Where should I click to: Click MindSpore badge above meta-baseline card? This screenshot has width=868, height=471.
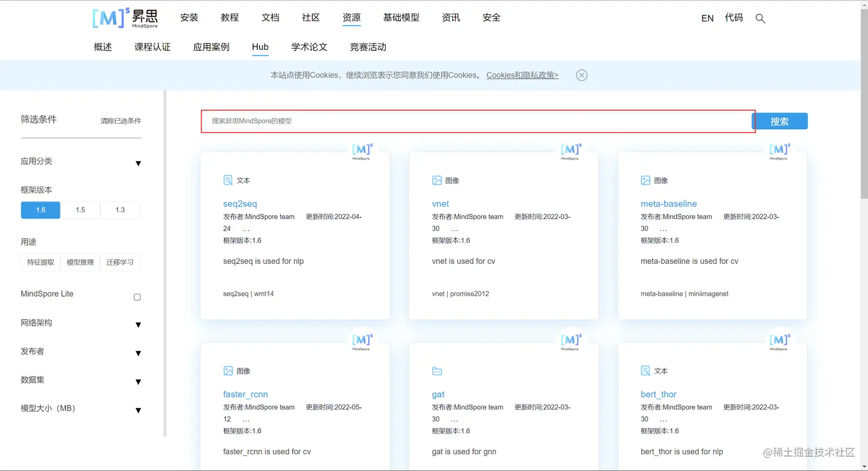coord(780,151)
